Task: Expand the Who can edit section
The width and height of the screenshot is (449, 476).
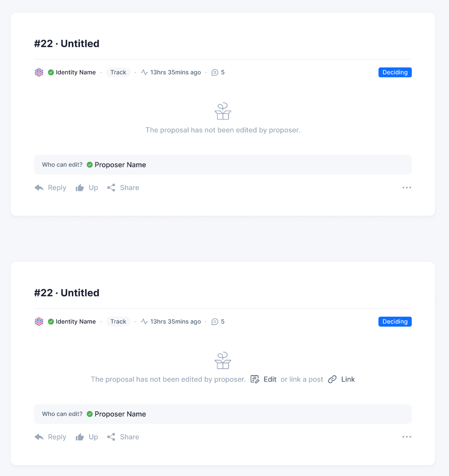Action: point(62,165)
